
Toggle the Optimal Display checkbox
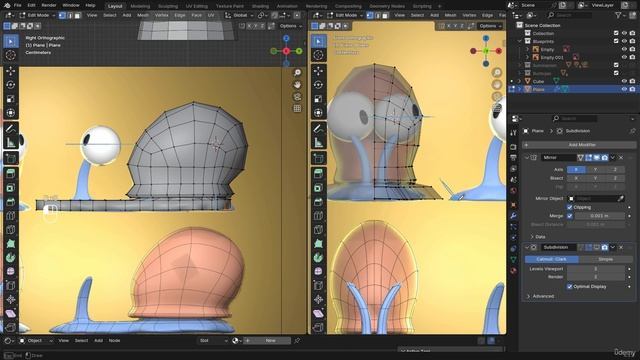(x=570, y=287)
